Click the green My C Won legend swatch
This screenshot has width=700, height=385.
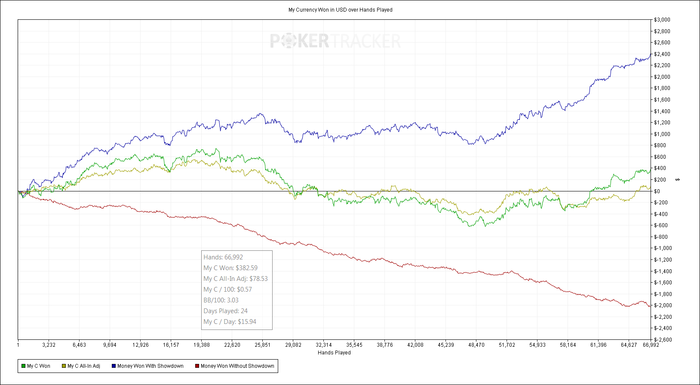point(23,366)
